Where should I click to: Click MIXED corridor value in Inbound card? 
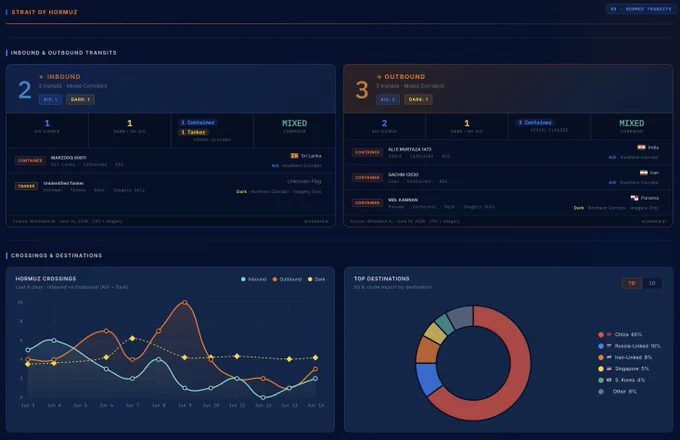tap(294, 123)
